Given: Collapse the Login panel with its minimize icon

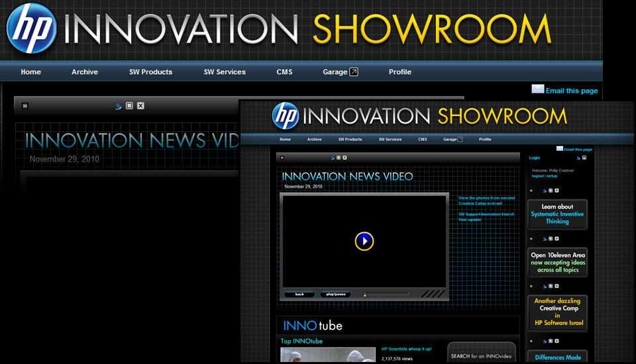Looking at the screenshot, I should pyautogui.click(x=584, y=158).
